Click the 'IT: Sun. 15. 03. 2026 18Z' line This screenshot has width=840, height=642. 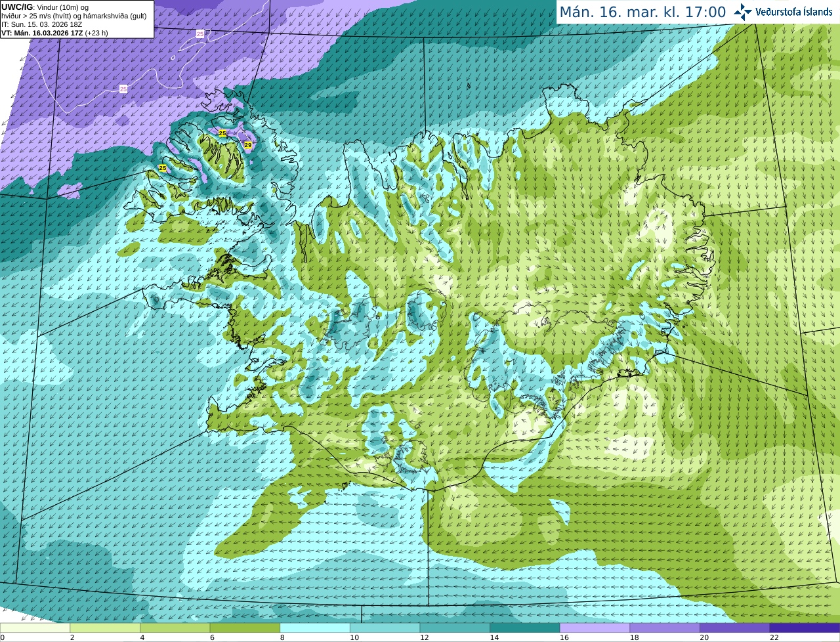(42, 24)
